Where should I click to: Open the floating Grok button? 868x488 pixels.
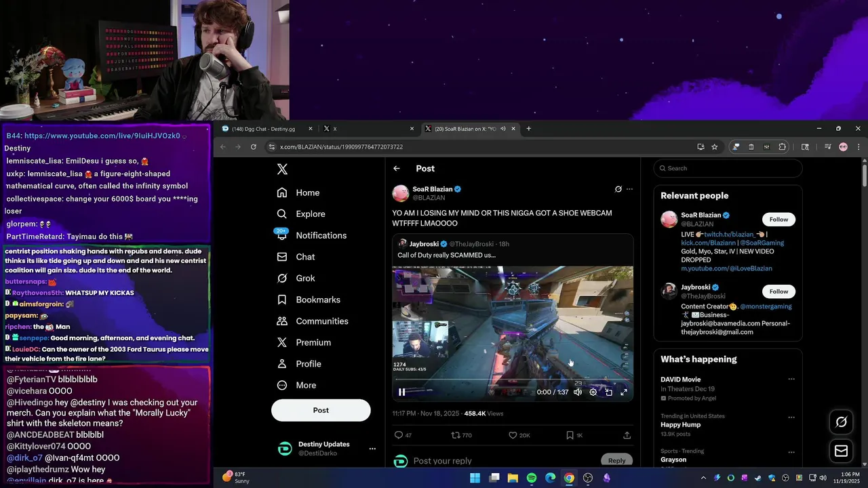(841, 422)
